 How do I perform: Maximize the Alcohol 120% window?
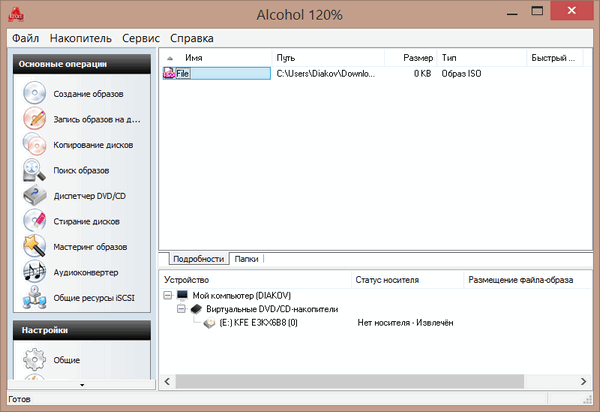537,11
